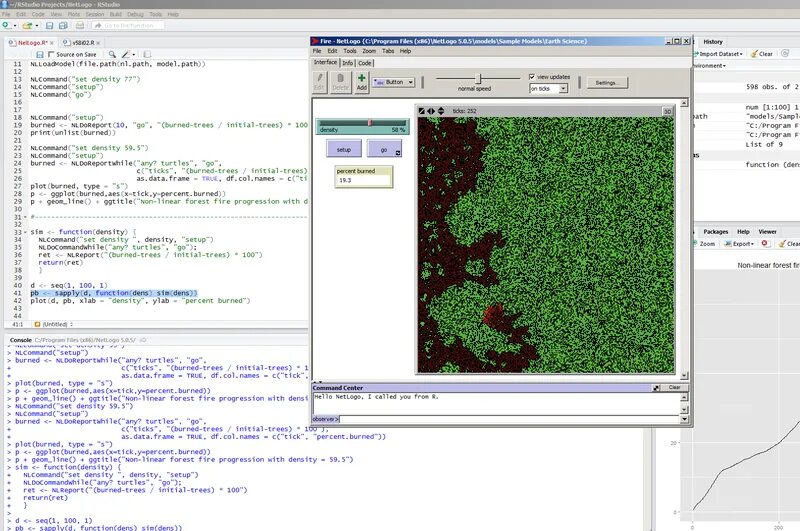The image size is (800, 531).
Task: Click the Find magnifier icon in the editor
Action: pyautogui.click(x=112, y=54)
